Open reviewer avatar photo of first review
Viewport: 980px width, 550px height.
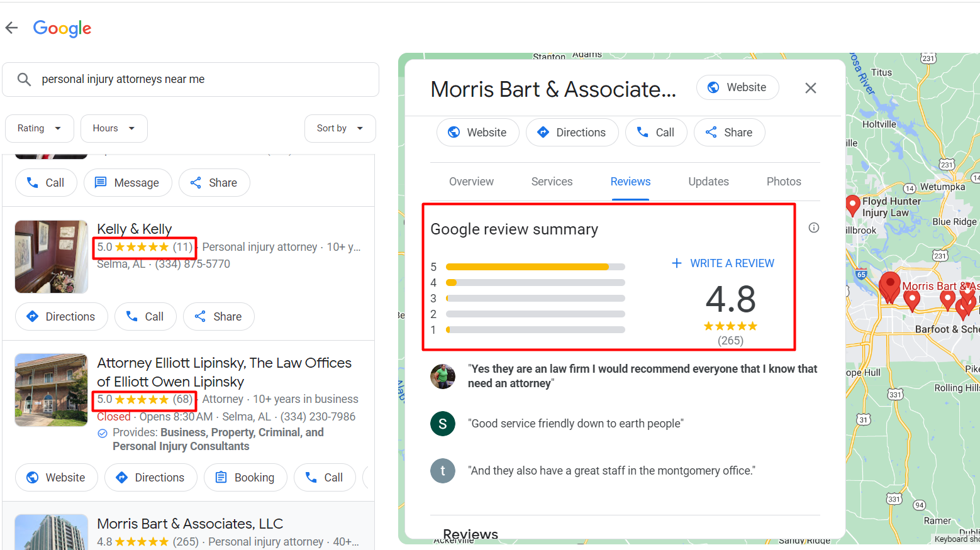coord(443,376)
